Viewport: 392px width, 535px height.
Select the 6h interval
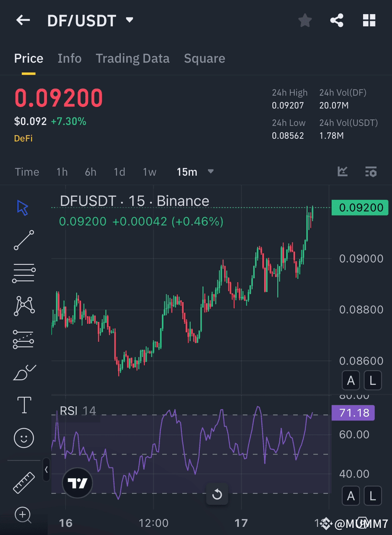90,171
